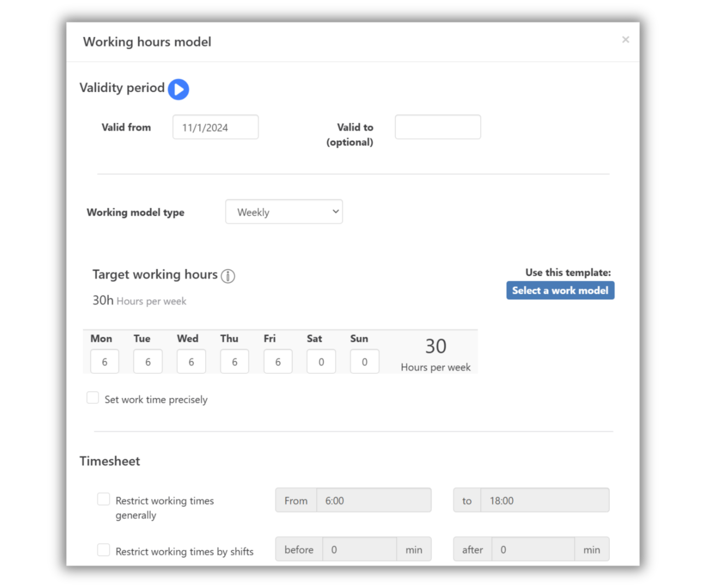Edit Tuesday's target hours value

tap(148, 362)
